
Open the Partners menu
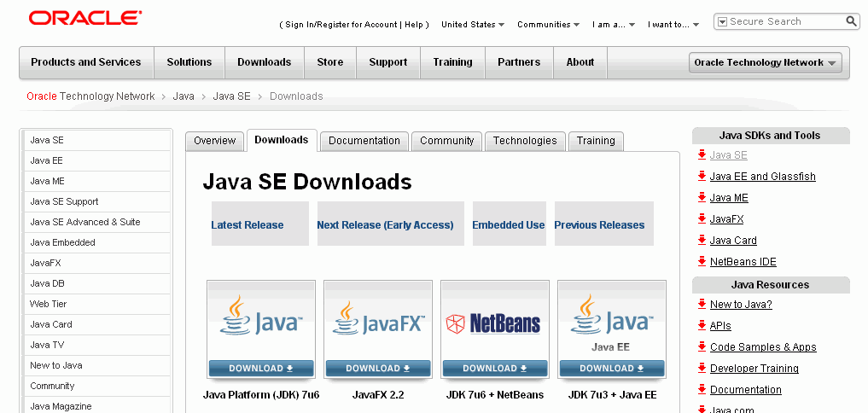(519, 62)
